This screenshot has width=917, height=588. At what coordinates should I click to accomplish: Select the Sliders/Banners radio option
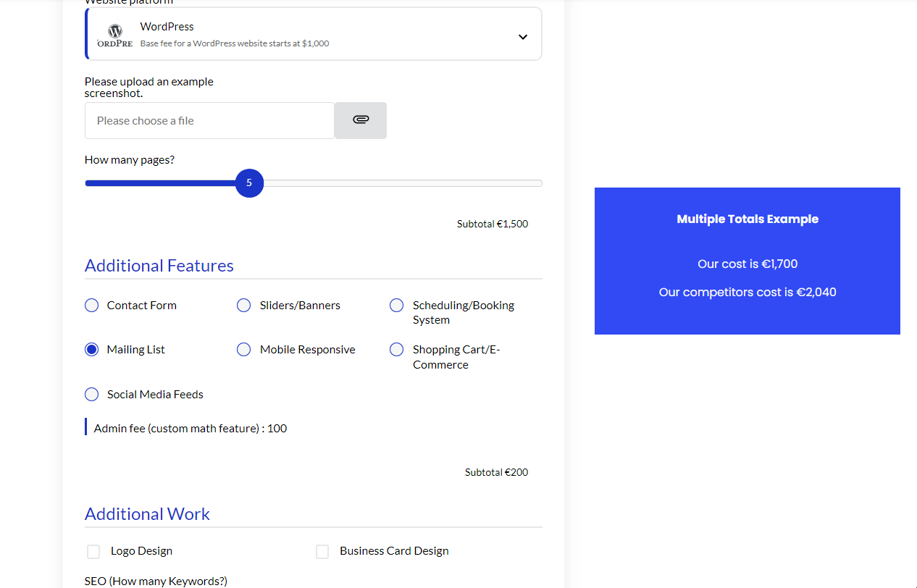[244, 306]
